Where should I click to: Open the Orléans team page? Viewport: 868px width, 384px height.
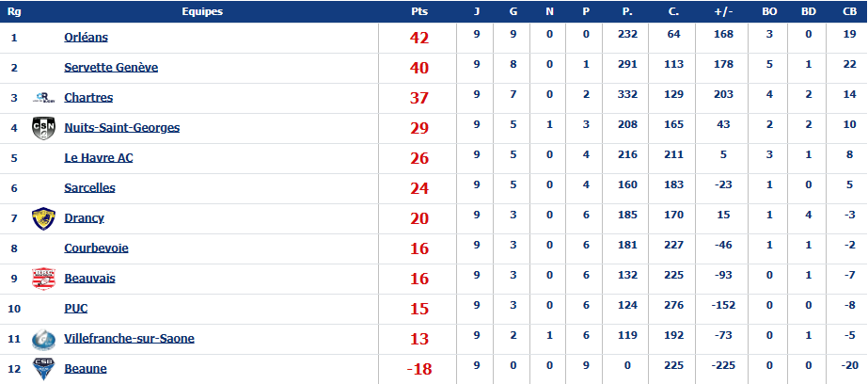(87, 38)
